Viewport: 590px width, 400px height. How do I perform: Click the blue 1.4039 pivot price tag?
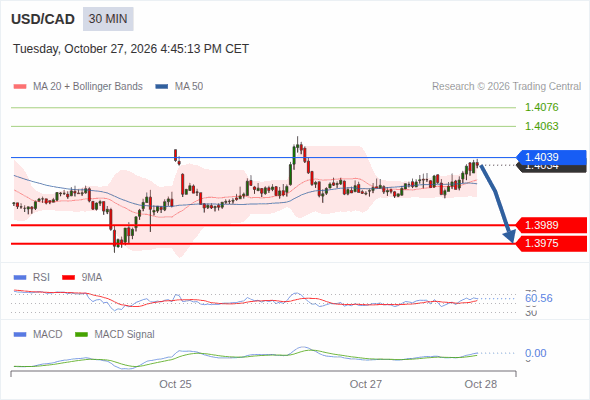coord(551,157)
